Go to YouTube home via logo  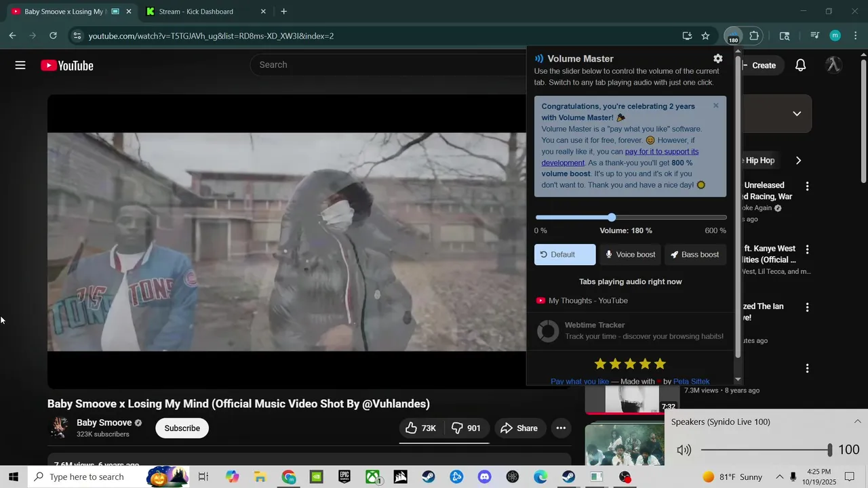[67, 65]
